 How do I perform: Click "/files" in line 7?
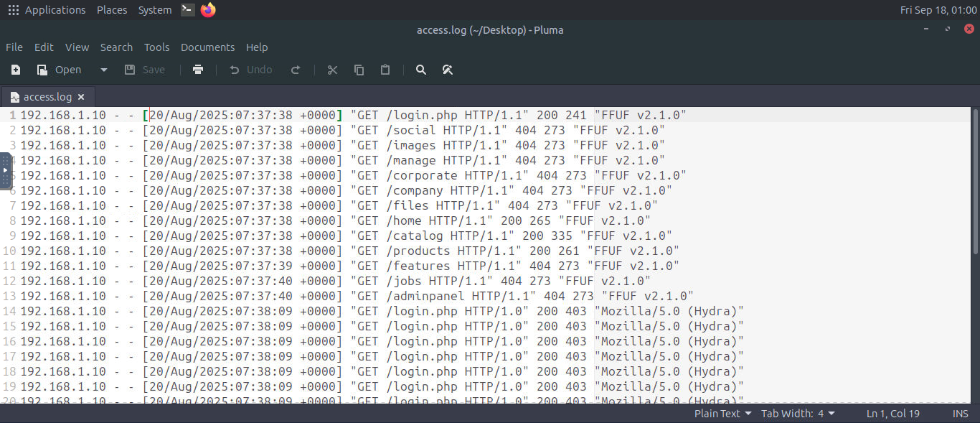click(x=407, y=205)
